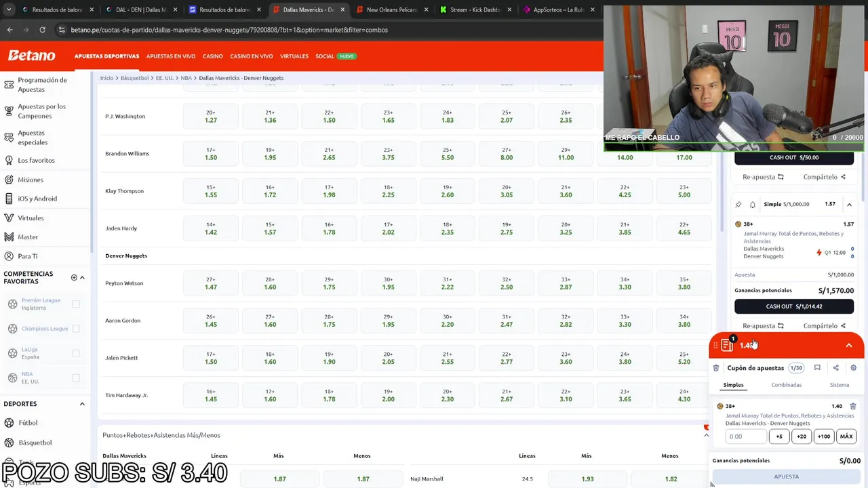Screen dimensions: 868x488
Task: Select Naji Marshall Más odds 1.93
Action: coord(587,479)
